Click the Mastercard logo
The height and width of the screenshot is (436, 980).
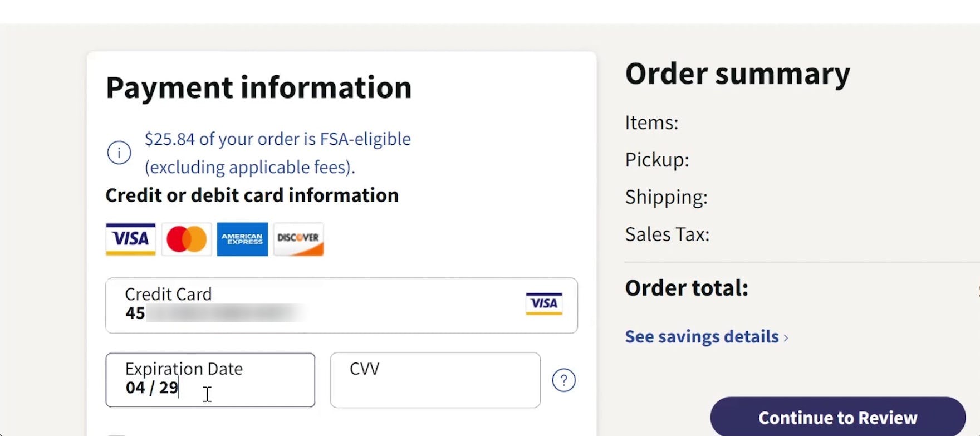pos(187,239)
